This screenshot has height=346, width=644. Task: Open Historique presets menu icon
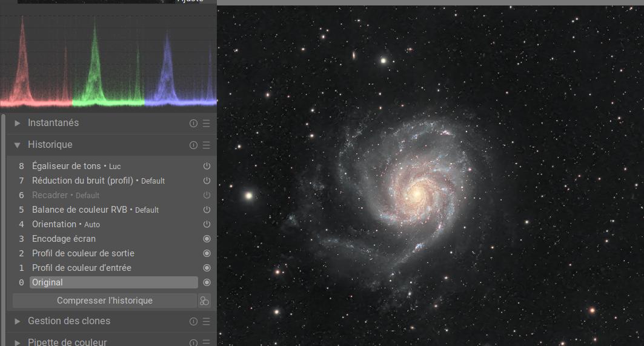tap(206, 145)
